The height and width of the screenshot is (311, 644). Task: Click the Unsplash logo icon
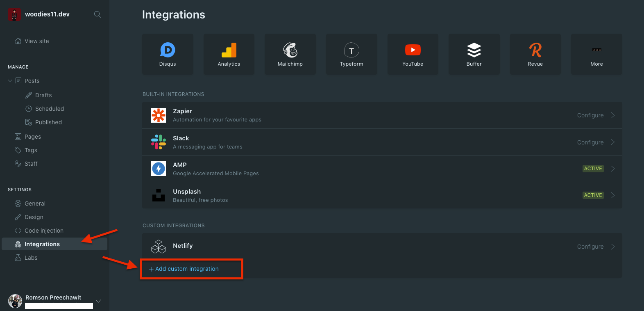[159, 195]
